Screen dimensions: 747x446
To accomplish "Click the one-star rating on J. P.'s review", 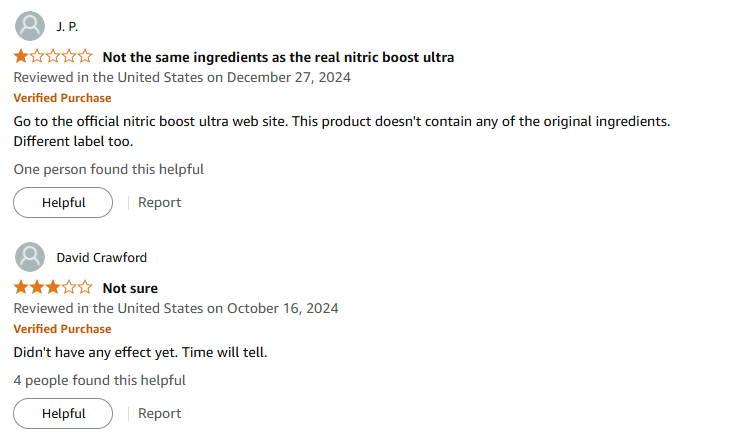I will click(x=53, y=57).
